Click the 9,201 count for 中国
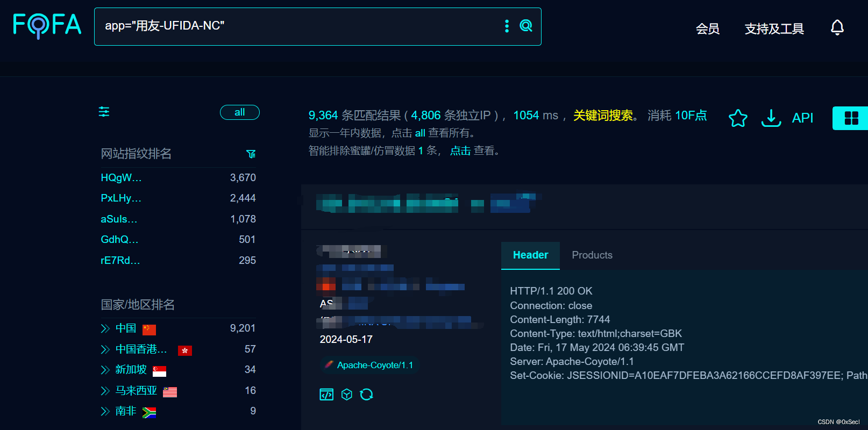The height and width of the screenshot is (430, 868). pos(243,328)
